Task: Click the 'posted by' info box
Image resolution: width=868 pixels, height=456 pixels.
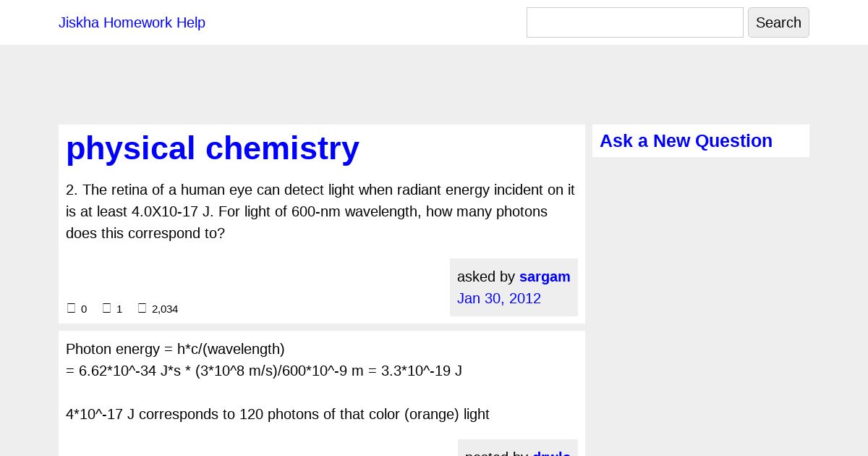Action: pyautogui.click(x=518, y=448)
